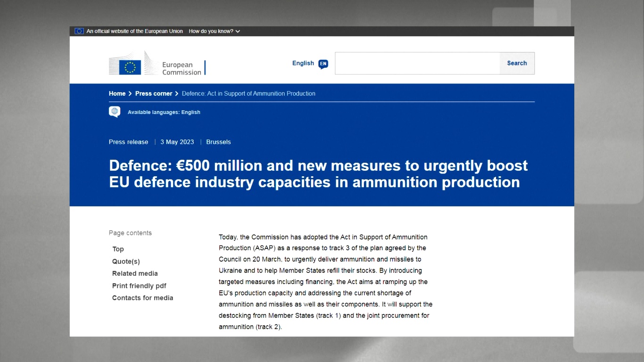The height and width of the screenshot is (362, 644).
Task: Expand the 'How do you know?' dropdown
Action: click(x=215, y=31)
